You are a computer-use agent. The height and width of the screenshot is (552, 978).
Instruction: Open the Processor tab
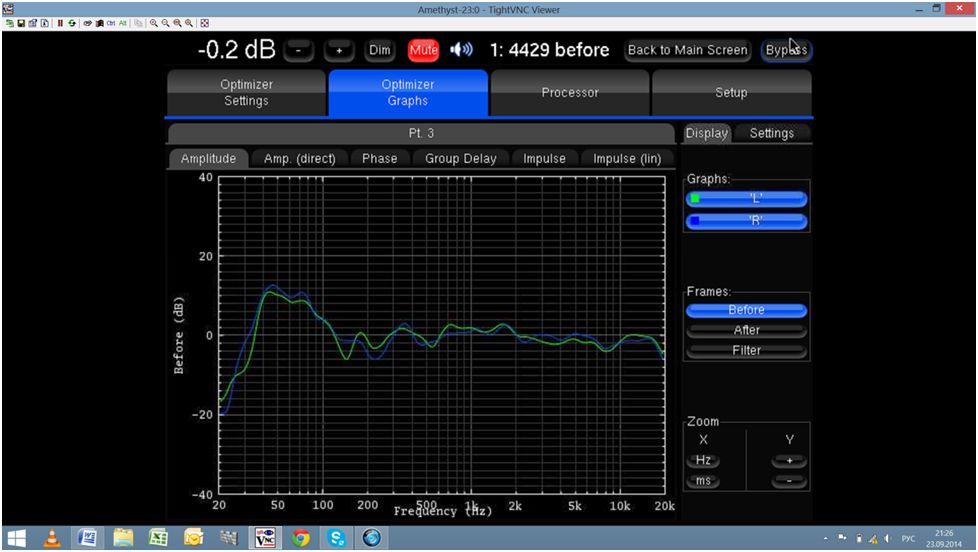569,93
